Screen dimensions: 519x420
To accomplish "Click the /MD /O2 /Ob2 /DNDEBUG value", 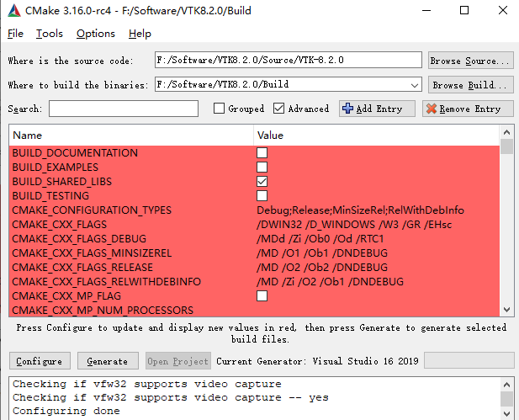I will tap(322, 268).
